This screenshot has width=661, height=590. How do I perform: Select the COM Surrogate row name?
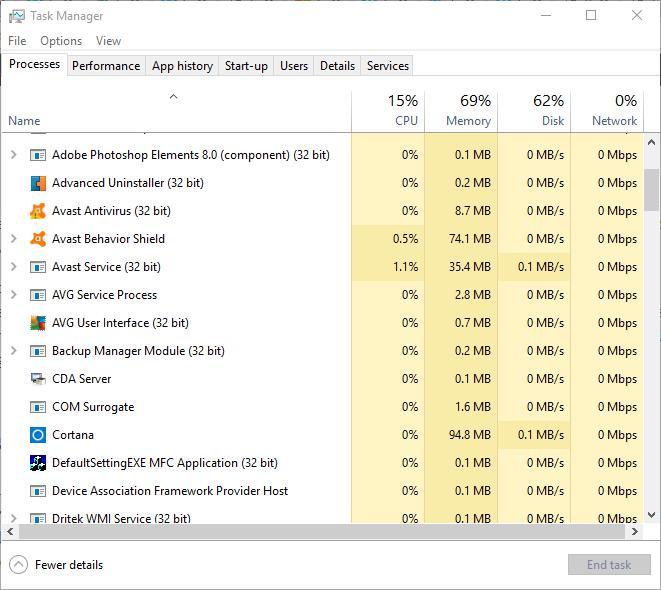pos(93,407)
